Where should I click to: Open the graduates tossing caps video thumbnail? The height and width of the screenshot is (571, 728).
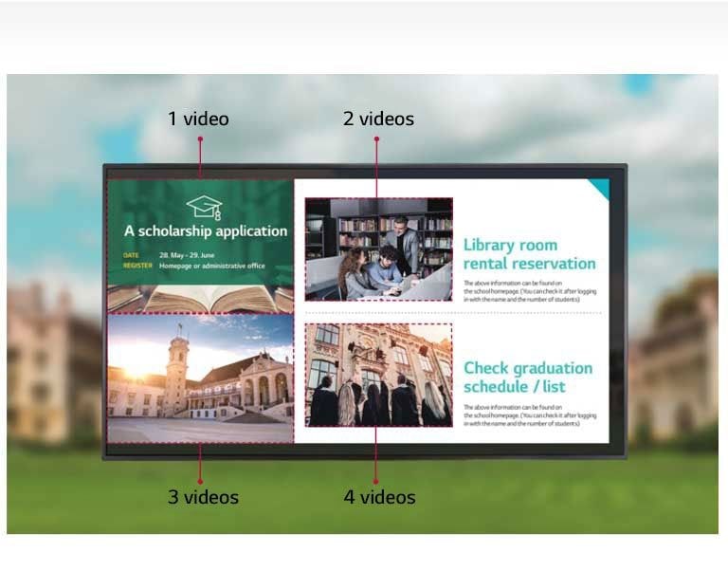coord(379,375)
